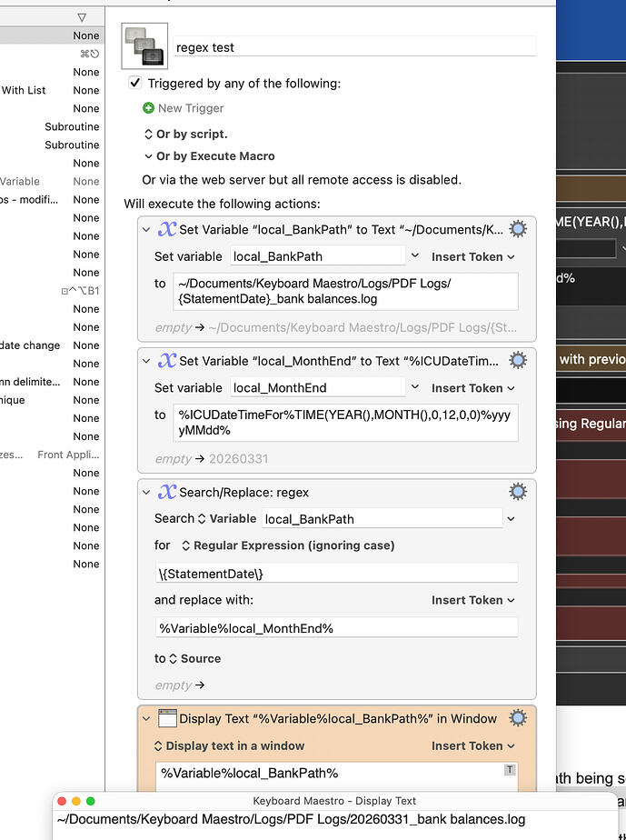Click the 'Keyboard Maestro - Display Text' window title
This screenshot has width=626, height=840.
[x=334, y=801]
